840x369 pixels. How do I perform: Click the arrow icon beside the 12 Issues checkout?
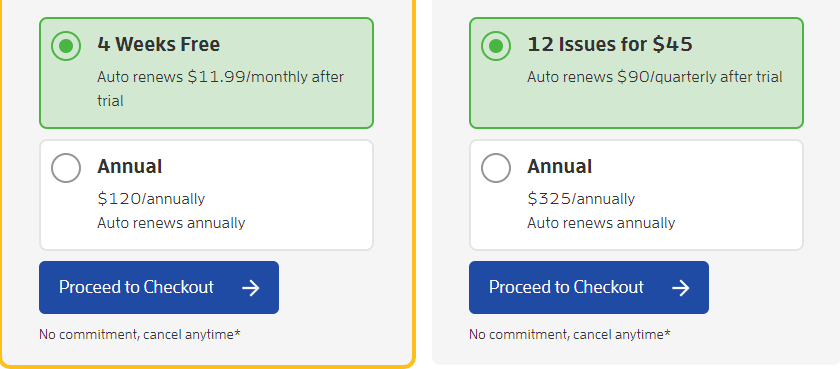pos(681,288)
